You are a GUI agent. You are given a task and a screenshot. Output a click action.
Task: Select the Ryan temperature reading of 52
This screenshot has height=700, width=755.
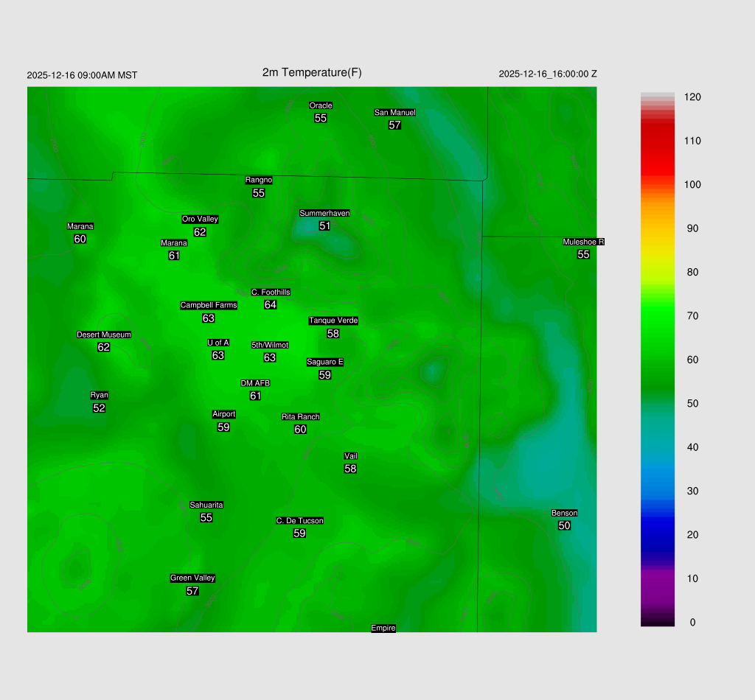click(100, 408)
